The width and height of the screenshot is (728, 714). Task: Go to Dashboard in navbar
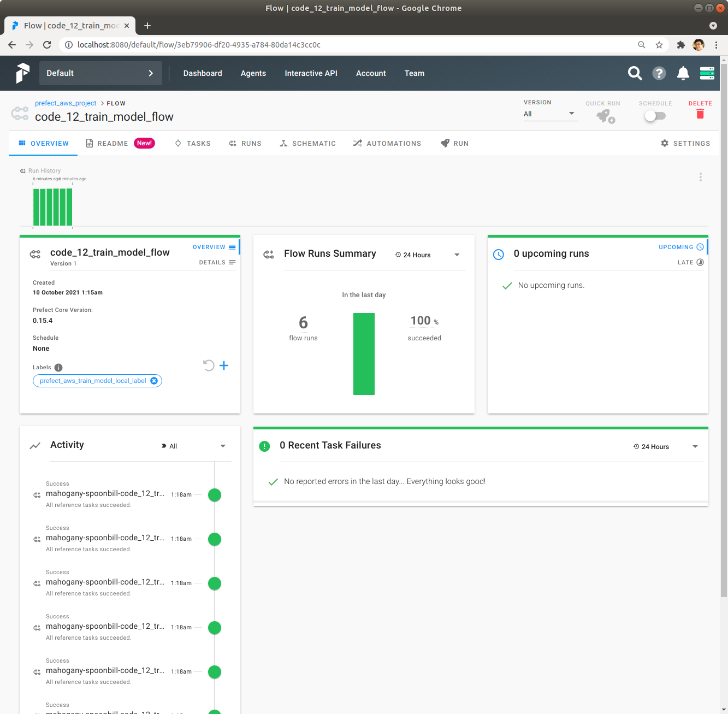[x=203, y=73]
